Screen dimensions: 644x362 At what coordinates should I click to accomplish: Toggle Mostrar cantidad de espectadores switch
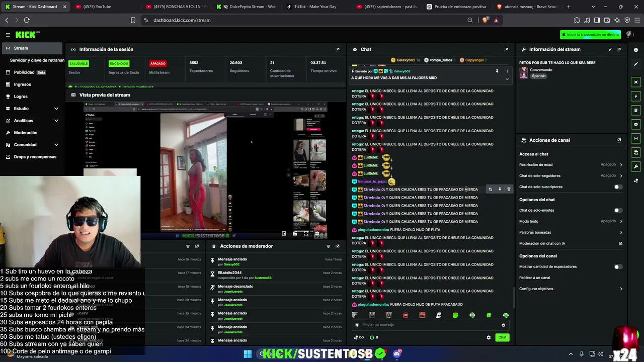[618, 267]
